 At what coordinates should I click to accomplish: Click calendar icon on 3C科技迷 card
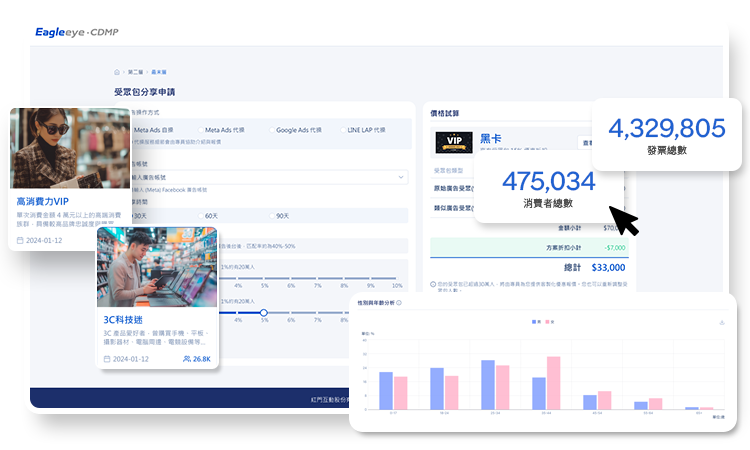click(107, 359)
